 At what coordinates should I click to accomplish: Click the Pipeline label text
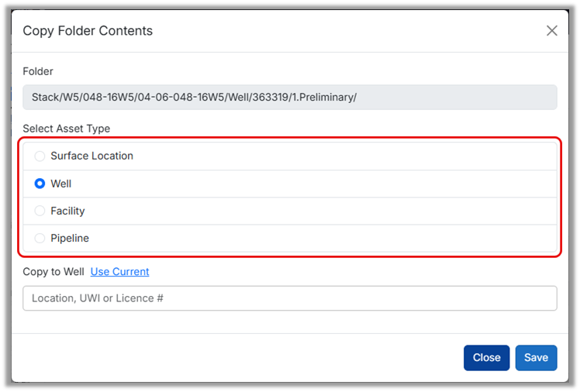(70, 239)
